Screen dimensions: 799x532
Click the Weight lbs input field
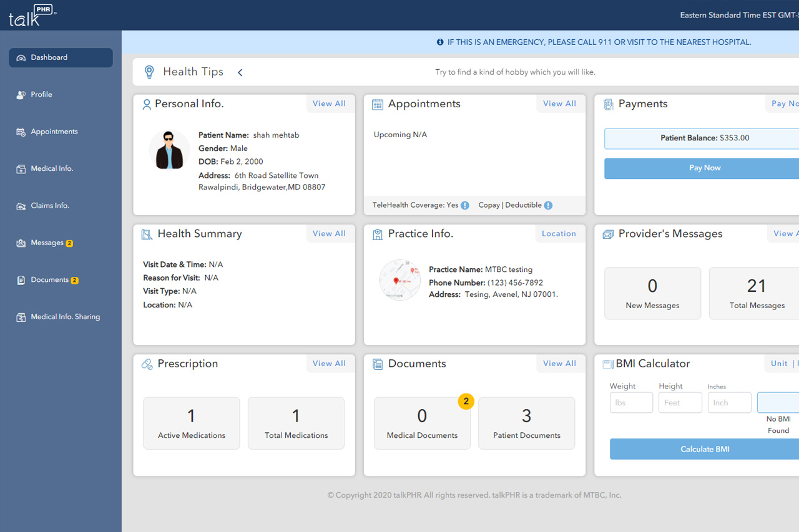(631, 403)
